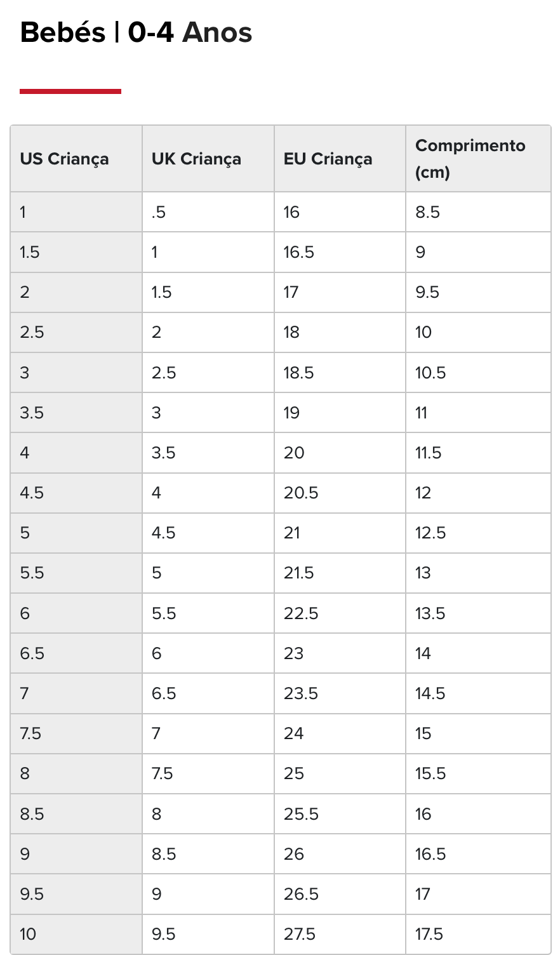Click the 11.5 cm length cell
The image size is (560, 955).
pyautogui.click(x=429, y=453)
